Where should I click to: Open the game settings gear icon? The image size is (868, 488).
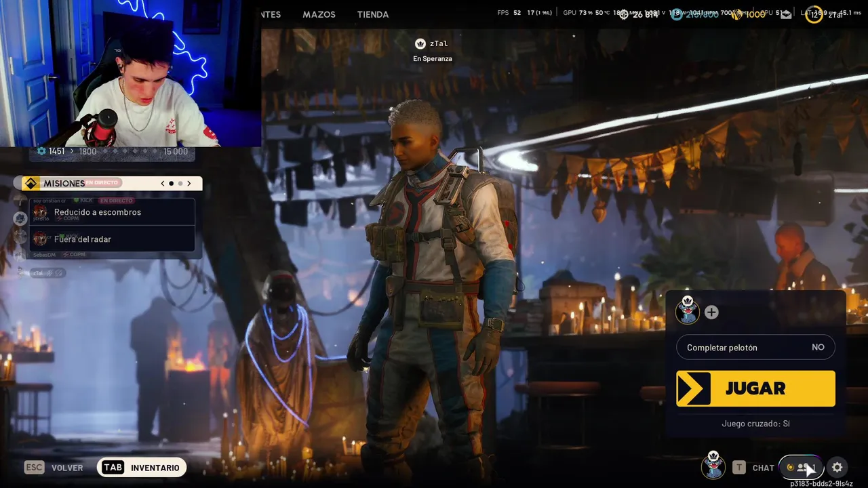pyautogui.click(x=837, y=467)
